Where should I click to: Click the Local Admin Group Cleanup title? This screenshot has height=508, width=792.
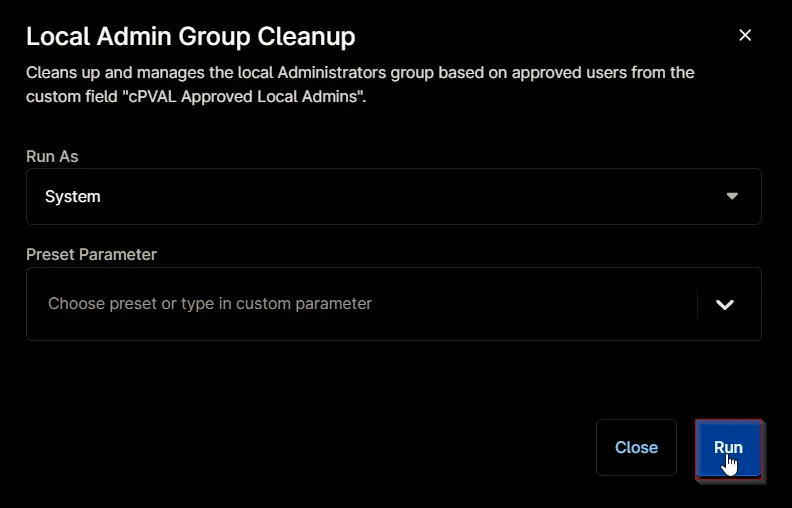point(190,36)
